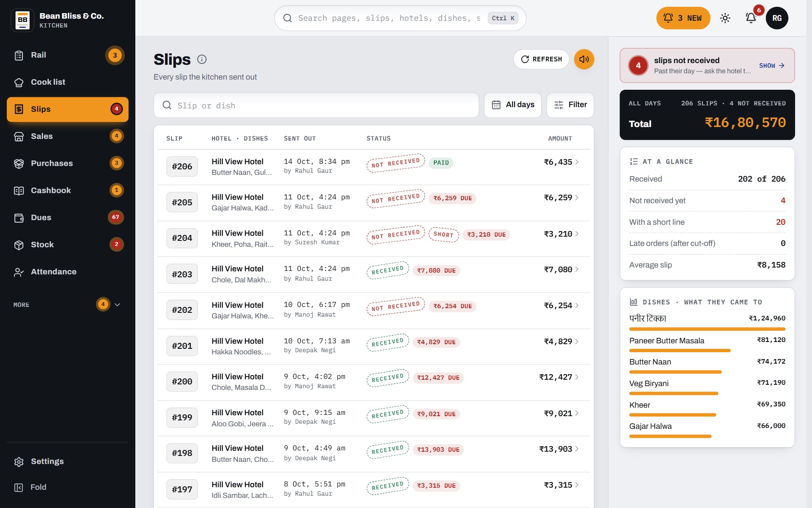Focus the Slip or dish search field
Viewport: 812px width, 508px height.
[x=316, y=105]
